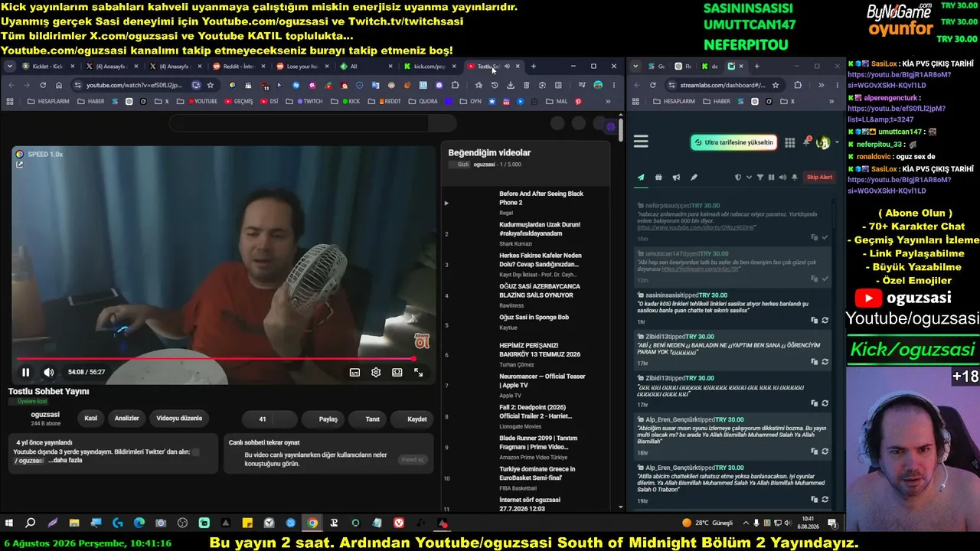Screen dimensions: 980x551
Task: Open the live chat replay panel
Action: point(412,459)
